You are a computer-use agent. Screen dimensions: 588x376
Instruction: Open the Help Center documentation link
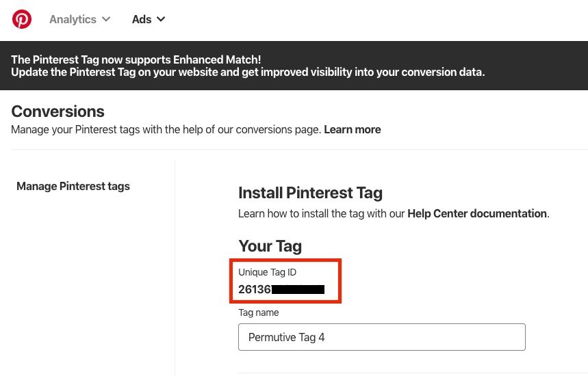[477, 213]
